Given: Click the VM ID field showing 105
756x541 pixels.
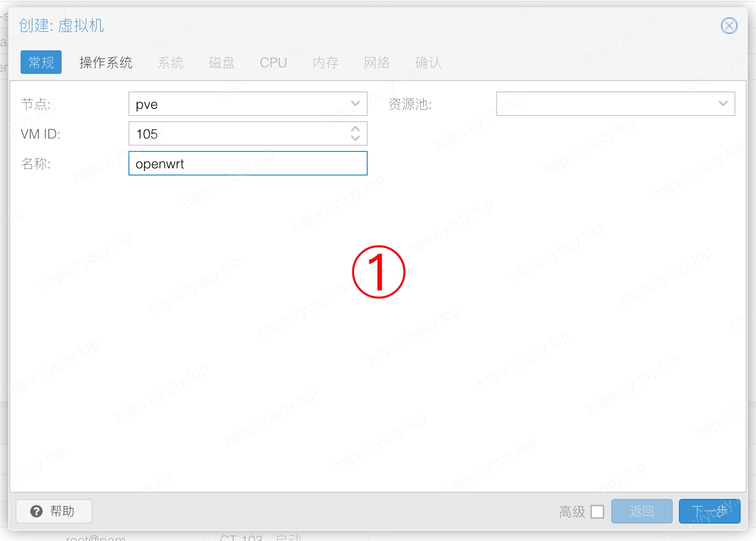Looking at the screenshot, I should [x=239, y=134].
